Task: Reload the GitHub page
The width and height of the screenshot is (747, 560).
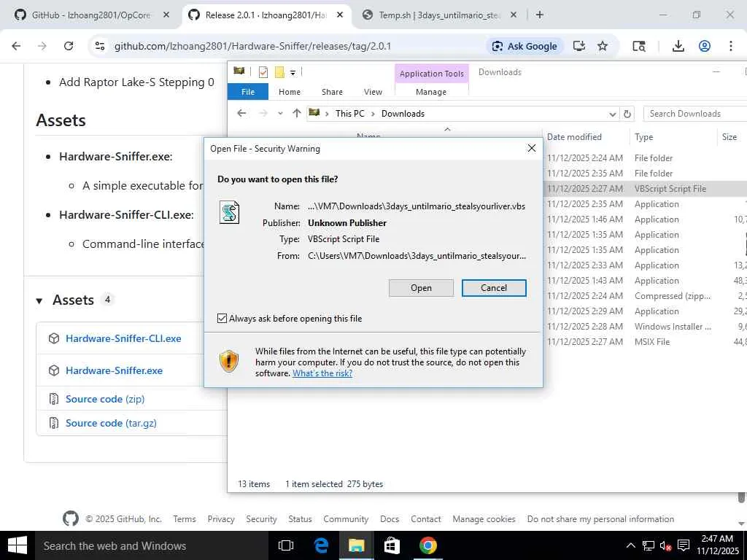Action: tap(69, 46)
